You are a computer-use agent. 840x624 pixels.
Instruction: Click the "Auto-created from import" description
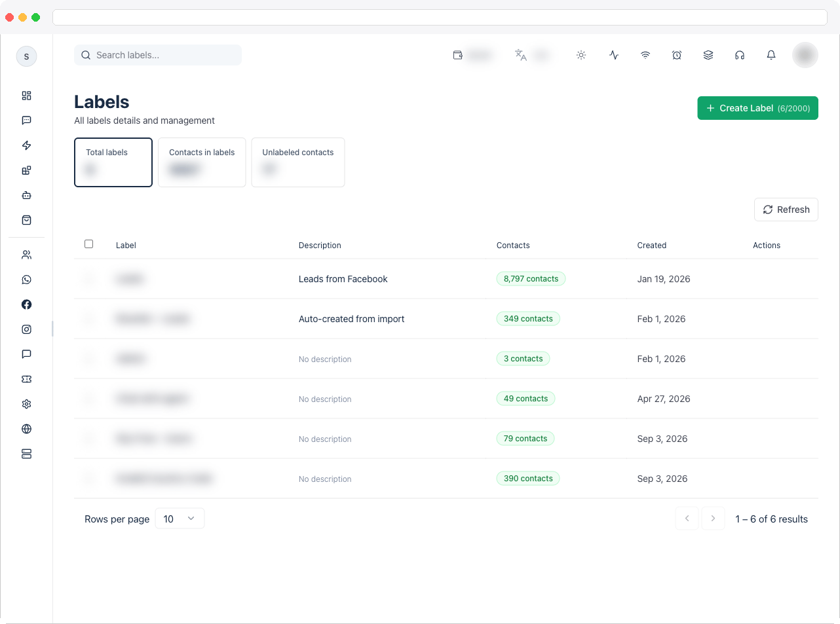(351, 319)
